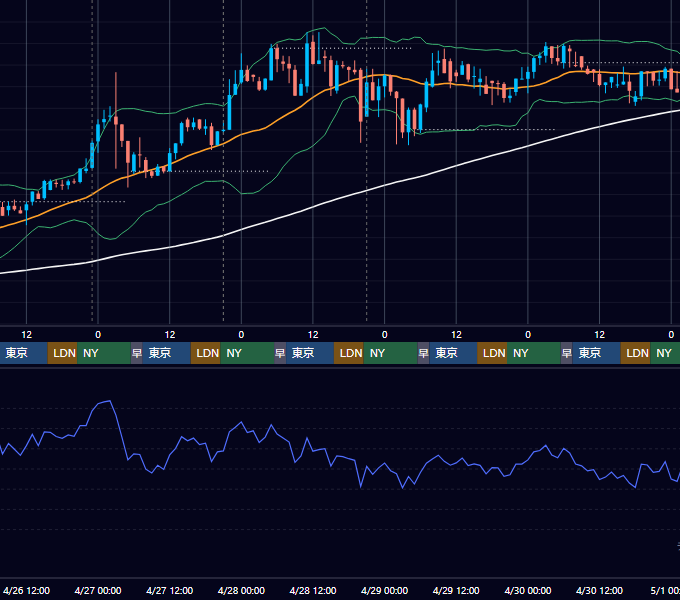
Task: Click the 4/27 12:00 date label
Action: (170, 590)
